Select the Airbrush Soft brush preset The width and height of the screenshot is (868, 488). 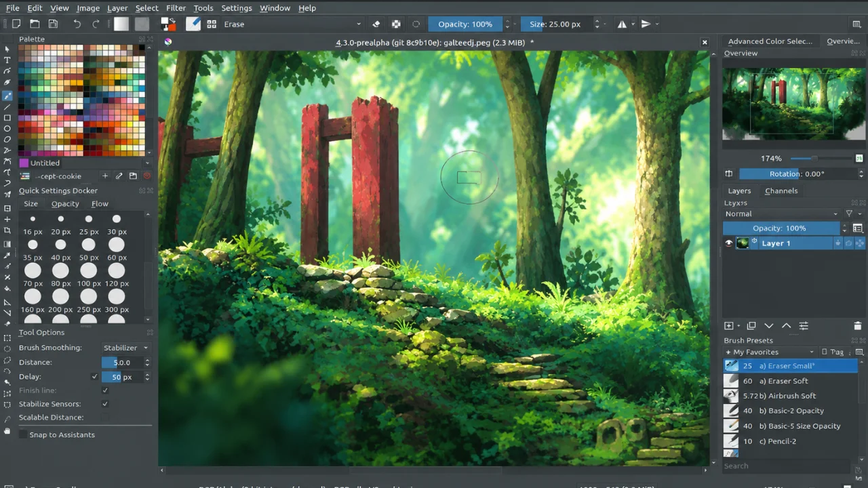click(x=791, y=396)
